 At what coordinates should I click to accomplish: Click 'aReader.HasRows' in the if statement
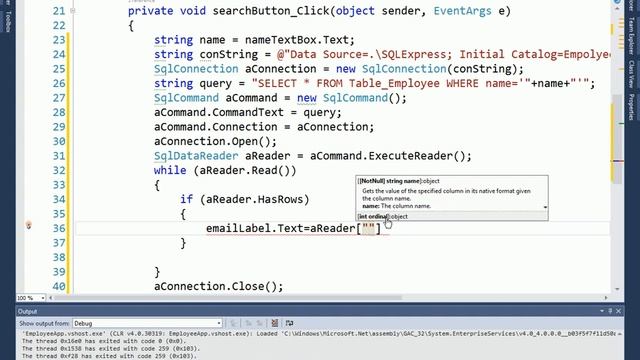(x=254, y=199)
